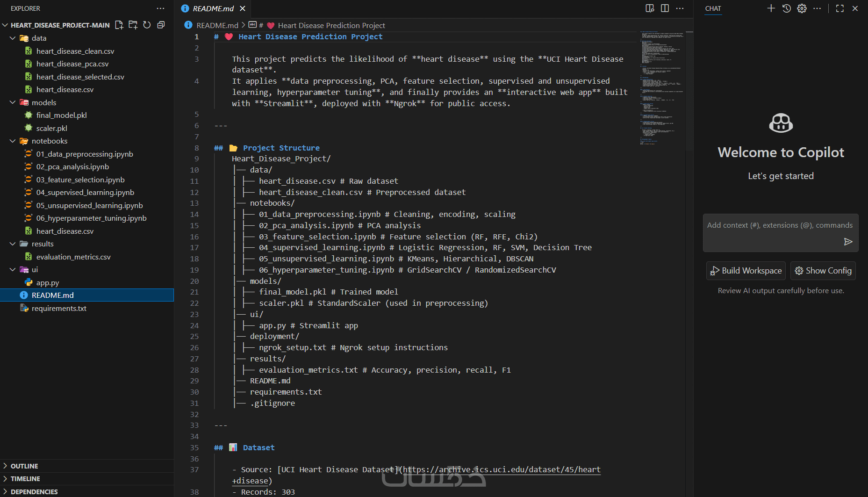Expand the Outline section
The image size is (868, 497).
pos(87,466)
